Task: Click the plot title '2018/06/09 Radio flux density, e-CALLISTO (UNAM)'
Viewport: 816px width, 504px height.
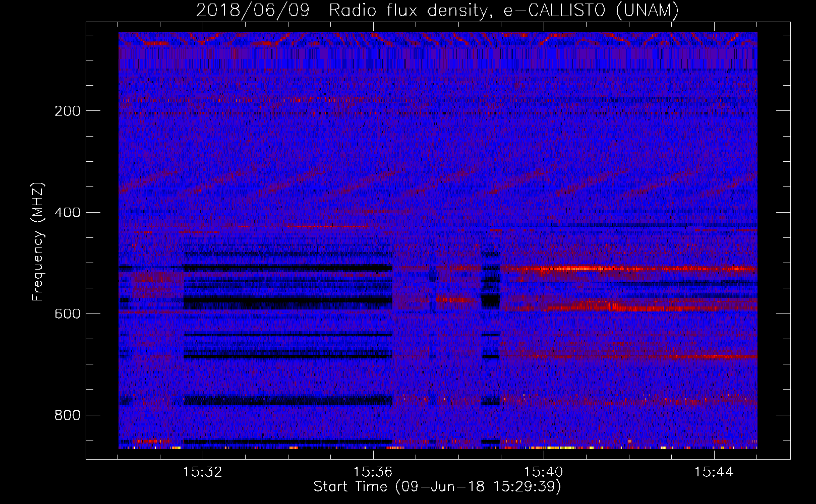Action: click(437, 10)
